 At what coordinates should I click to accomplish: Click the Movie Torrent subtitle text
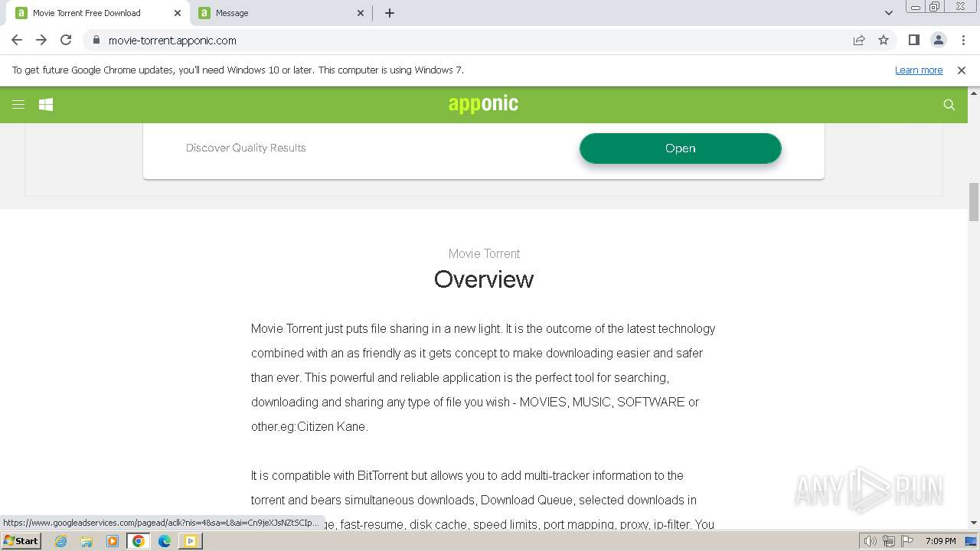pyautogui.click(x=484, y=253)
